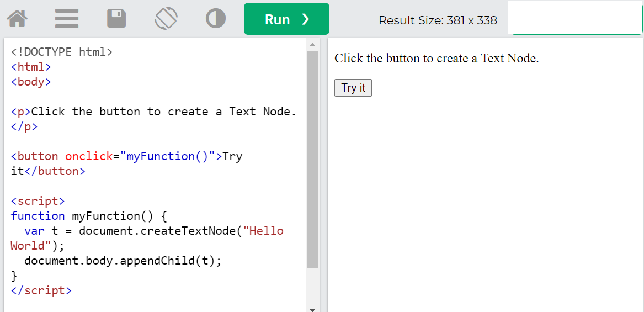The height and width of the screenshot is (312, 644).
Task: Click the "World");" code line
Action: (x=38, y=246)
